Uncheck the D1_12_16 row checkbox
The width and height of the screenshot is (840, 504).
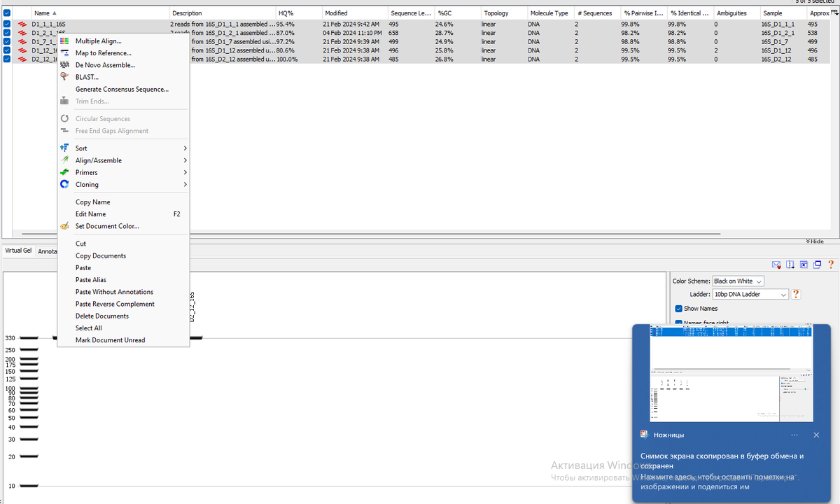coord(6,50)
